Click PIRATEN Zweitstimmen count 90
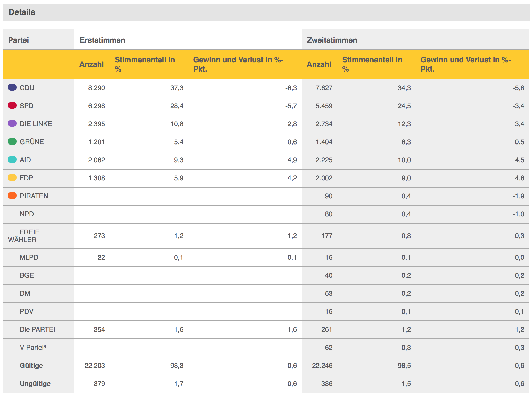 point(329,196)
